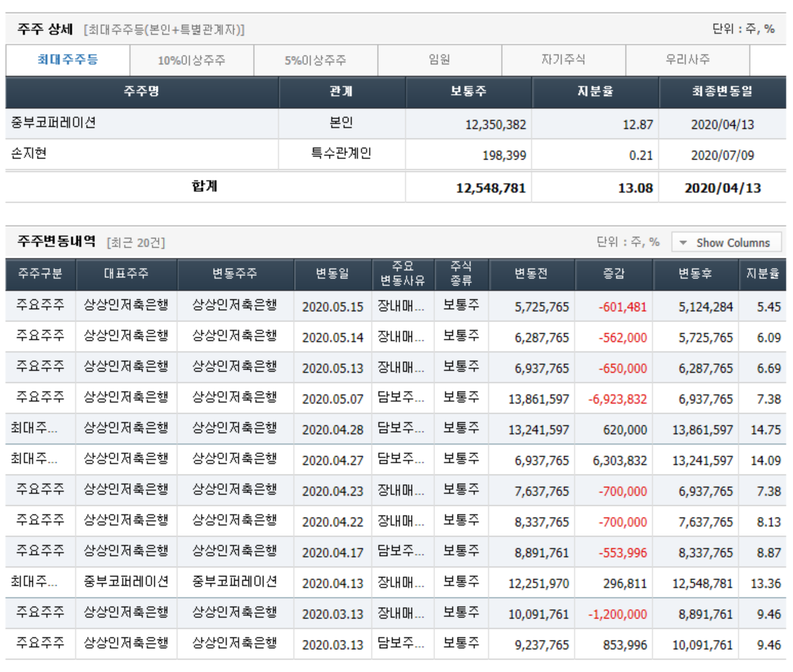Click total ownership ratio 13.08
The image size is (793, 672).
point(635,188)
